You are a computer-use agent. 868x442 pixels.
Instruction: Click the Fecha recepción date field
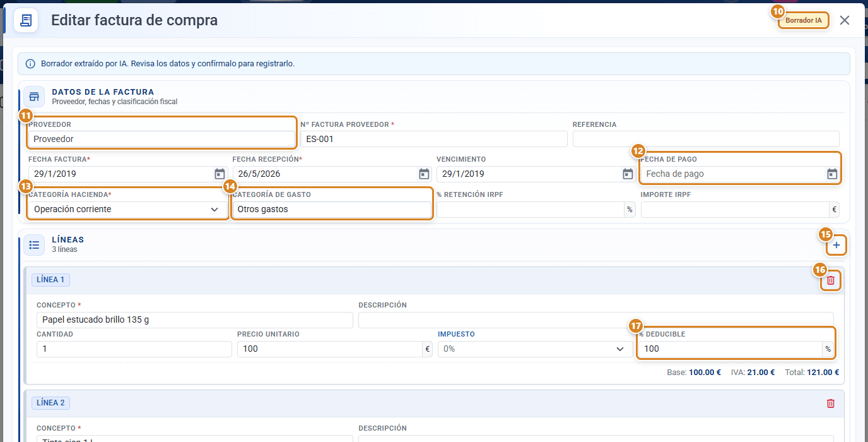tap(332, 174)
